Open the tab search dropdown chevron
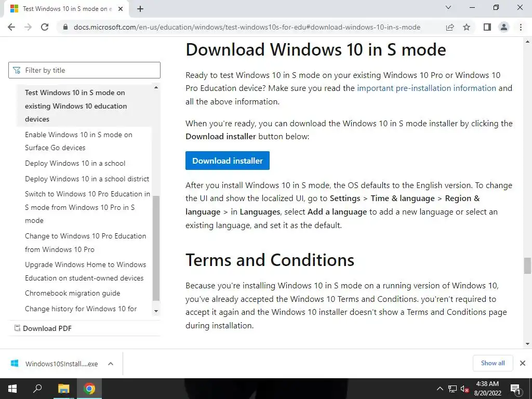The height and width of the screenshot is (399, 532). pyautogui.click(x=448, y=7)
